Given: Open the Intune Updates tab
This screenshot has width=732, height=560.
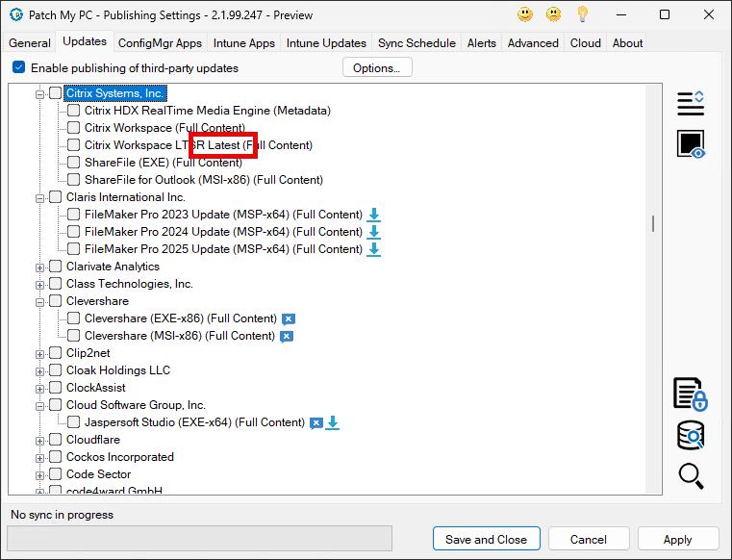Looking at the screenshot, I should coord(326,43).
